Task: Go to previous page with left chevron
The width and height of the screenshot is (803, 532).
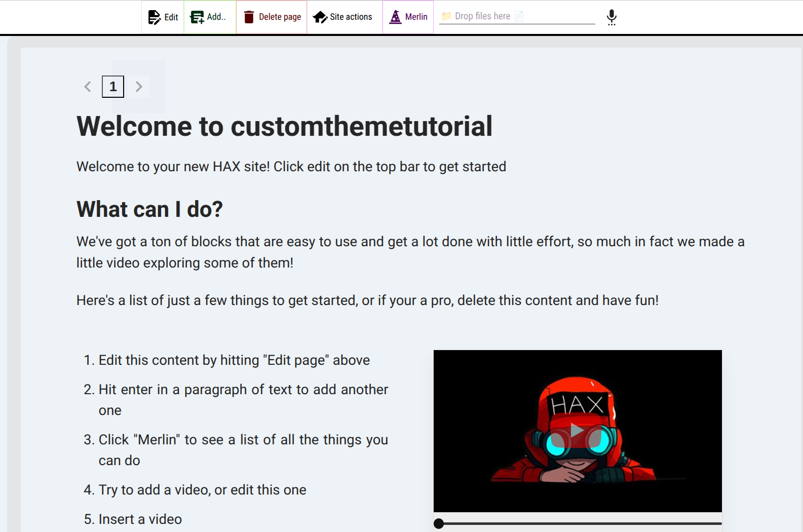Action: coord(88,87)
